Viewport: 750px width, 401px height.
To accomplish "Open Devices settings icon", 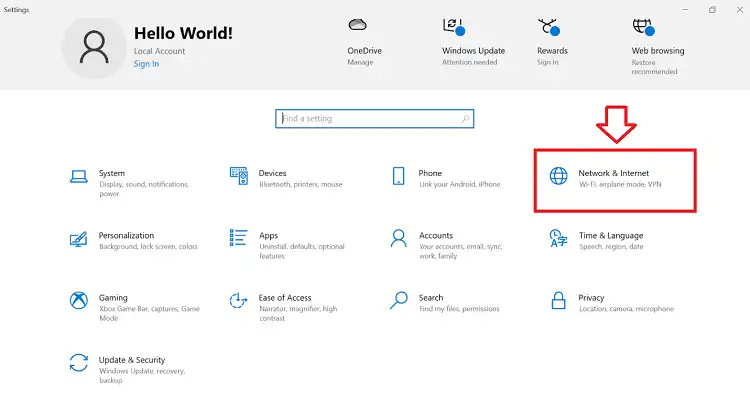I will point(239,176).
